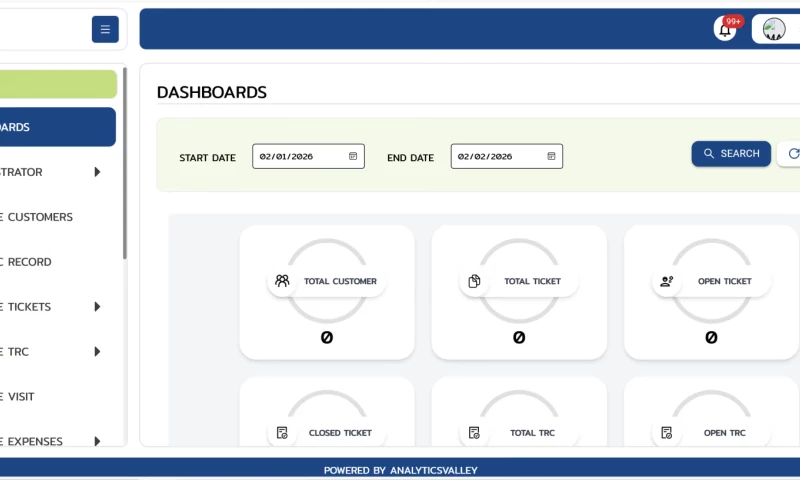The height and width of the screenshot is (480, 800).
Task: Expand the Administrator menu arrow
Action: pyautogui.click(x=97, y=172)
